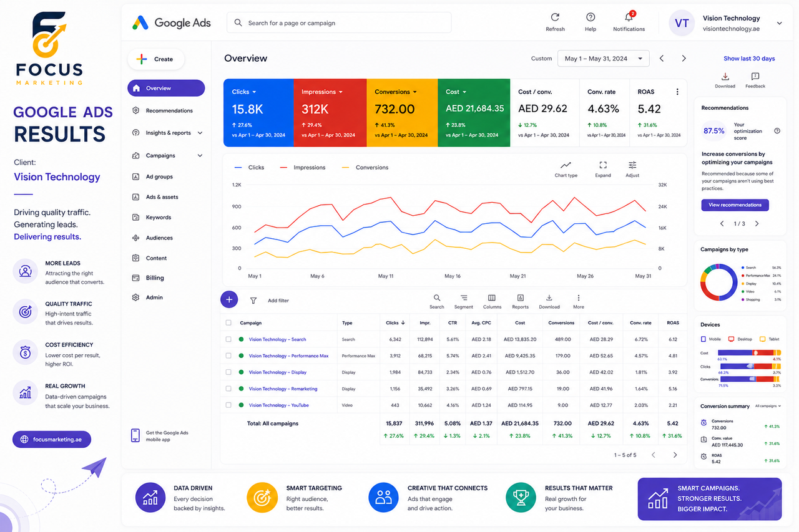Click the table Download icon
799x532 pixels.
pos(549,298)
